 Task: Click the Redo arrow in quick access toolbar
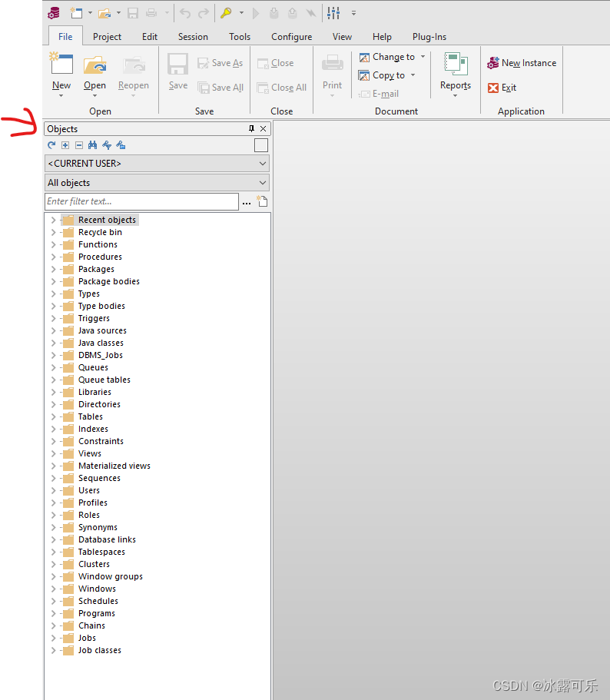pos(204,13)
